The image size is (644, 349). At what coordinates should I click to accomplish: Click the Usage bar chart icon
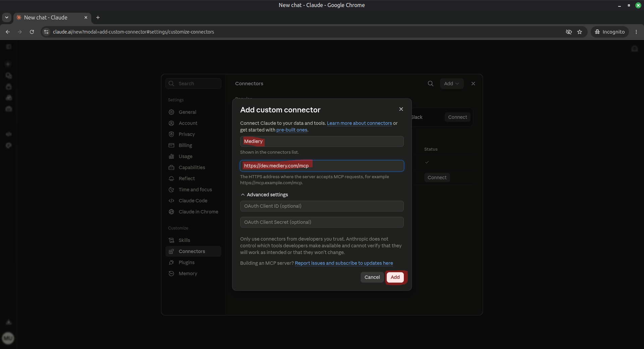tap(171, 156)
